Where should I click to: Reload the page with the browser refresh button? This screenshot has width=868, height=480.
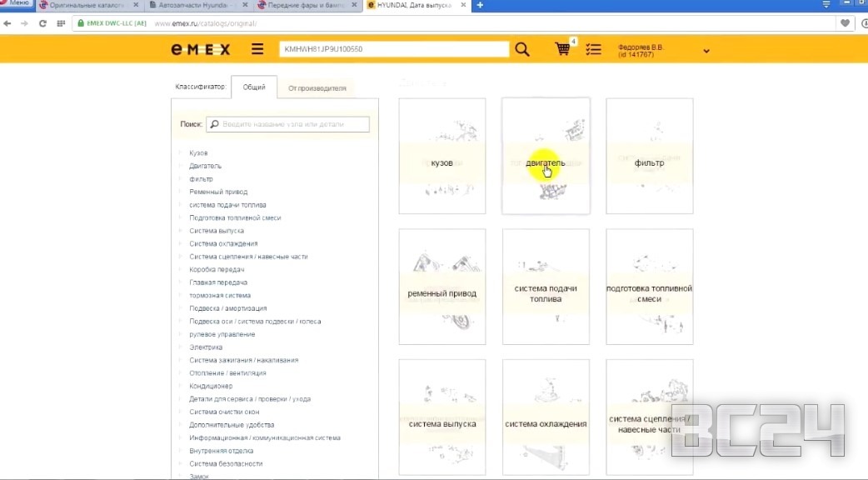[x=42, y=23]
